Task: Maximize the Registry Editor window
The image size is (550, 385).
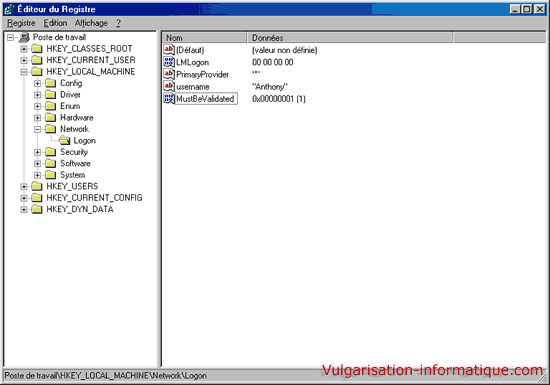Action: click(526, 9)
